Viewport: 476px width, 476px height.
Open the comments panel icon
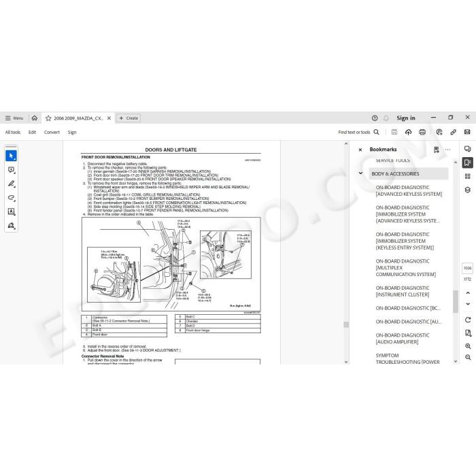pos(468,149)
